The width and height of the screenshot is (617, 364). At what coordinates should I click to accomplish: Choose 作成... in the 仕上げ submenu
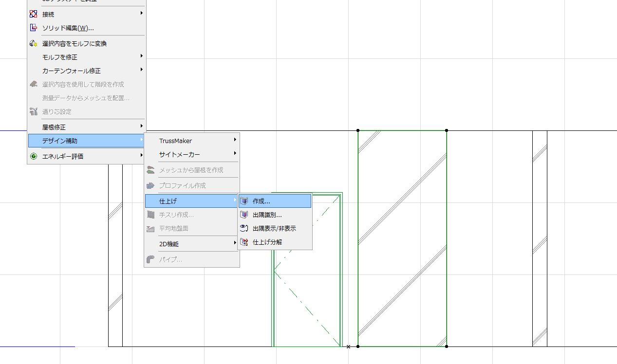click(x=275, y=201)
